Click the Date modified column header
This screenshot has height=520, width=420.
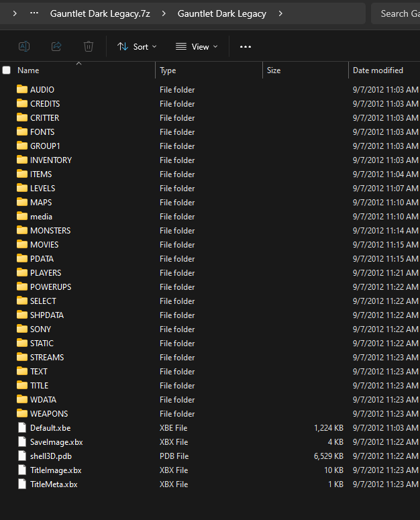(378, 70)
